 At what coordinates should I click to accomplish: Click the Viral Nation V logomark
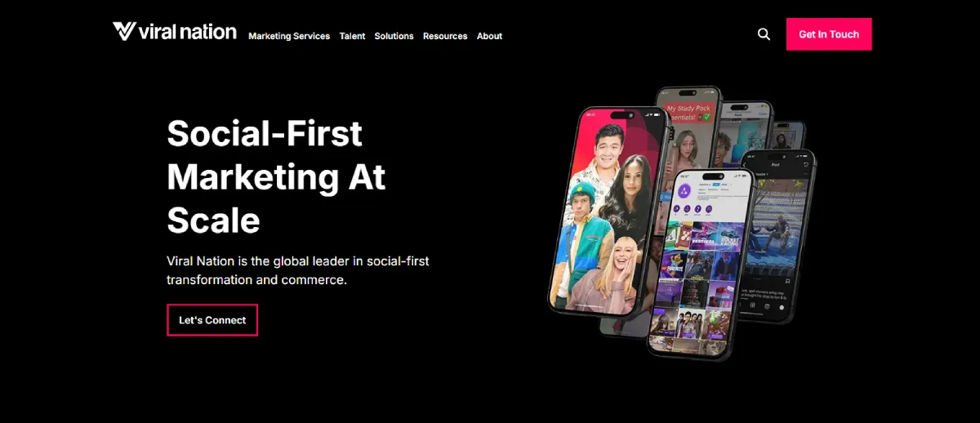125,31
